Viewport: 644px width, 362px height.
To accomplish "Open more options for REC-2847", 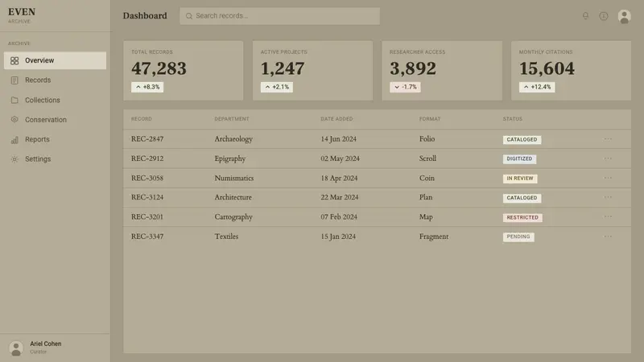I will 608,138.
